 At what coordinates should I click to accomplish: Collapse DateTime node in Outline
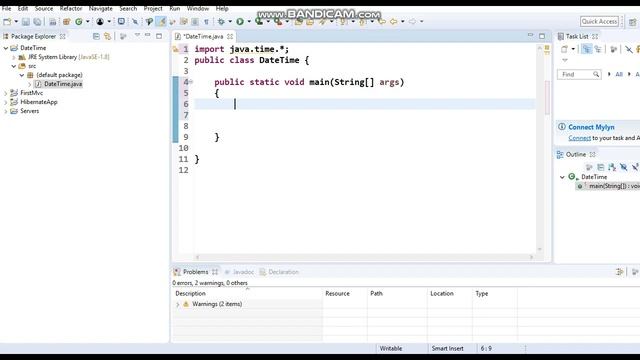(562, 177)
